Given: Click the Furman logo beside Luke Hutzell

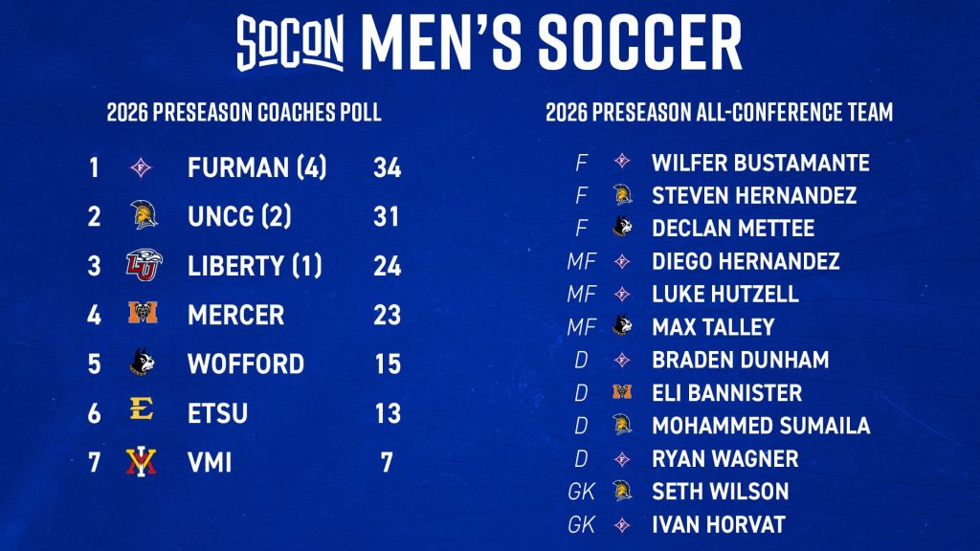Looking at the screenshot, I should (622, 294).
